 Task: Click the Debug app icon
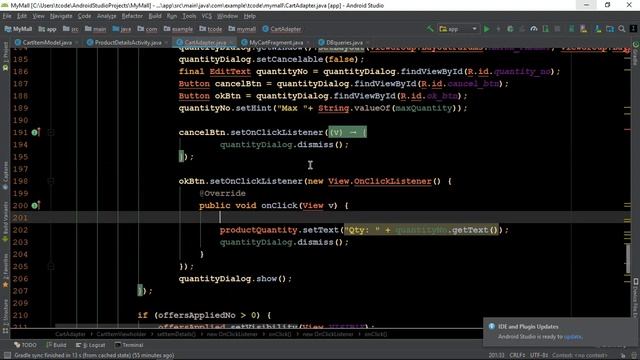point(510,29)
